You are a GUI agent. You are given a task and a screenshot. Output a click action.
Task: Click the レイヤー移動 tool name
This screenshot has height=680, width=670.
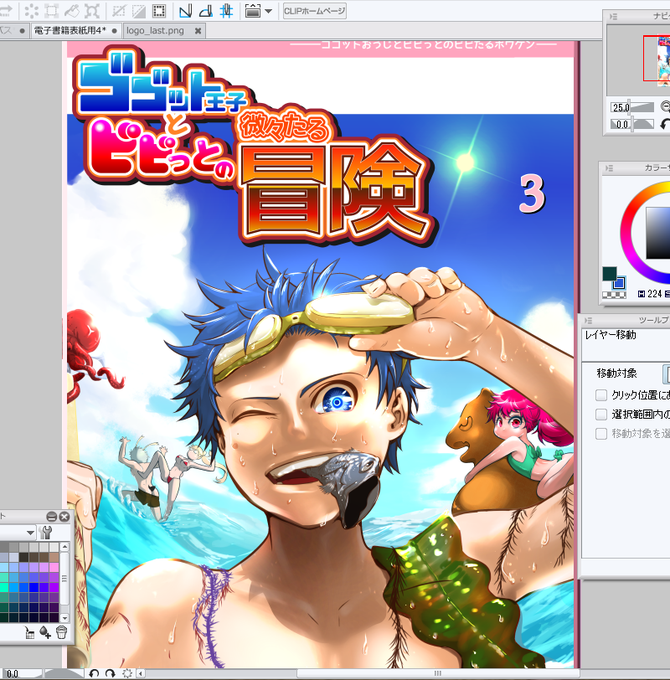click(611, 335)
